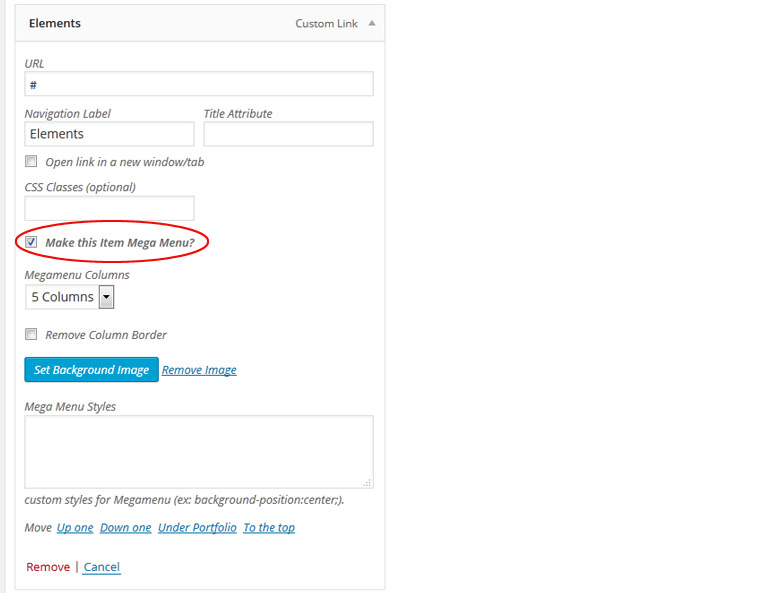Move the item Under Portfolio
The height and width of the screenshot is (593, 760).
pyautogui.click(x=197, y=527)
